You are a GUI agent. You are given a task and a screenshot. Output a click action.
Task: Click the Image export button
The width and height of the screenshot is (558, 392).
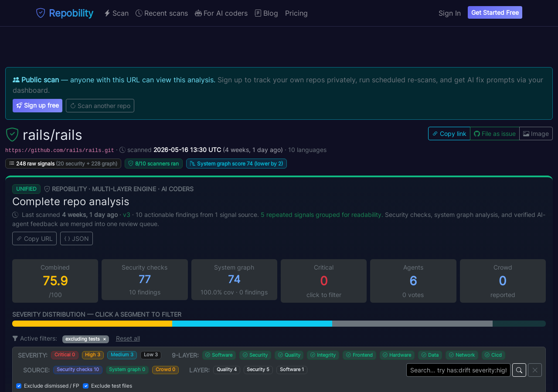pyautogui.click(x=536, y=134)
